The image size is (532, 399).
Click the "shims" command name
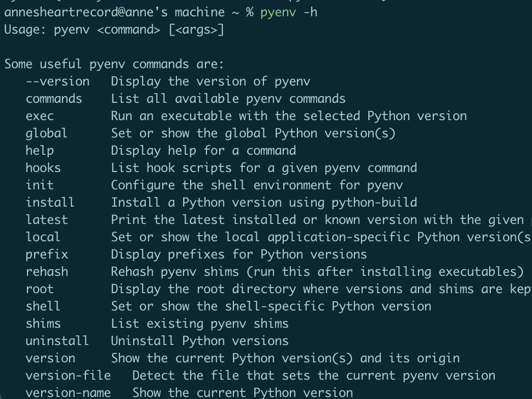(43, 324)
